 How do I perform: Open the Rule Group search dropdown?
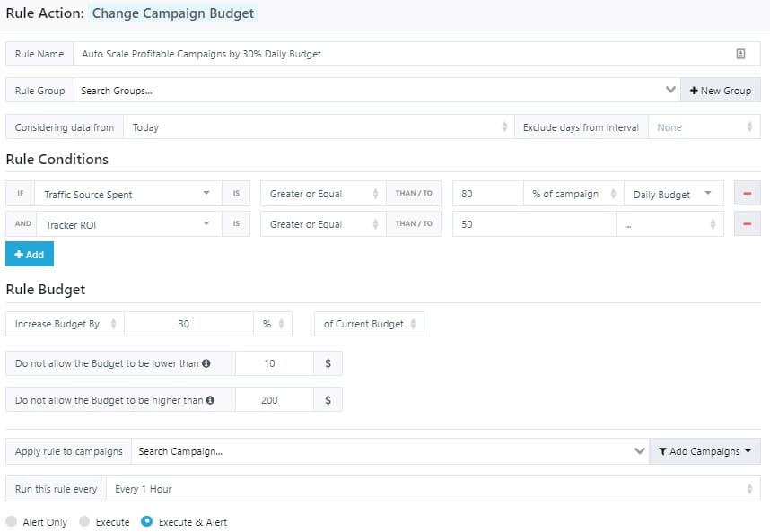click(377, 91)
